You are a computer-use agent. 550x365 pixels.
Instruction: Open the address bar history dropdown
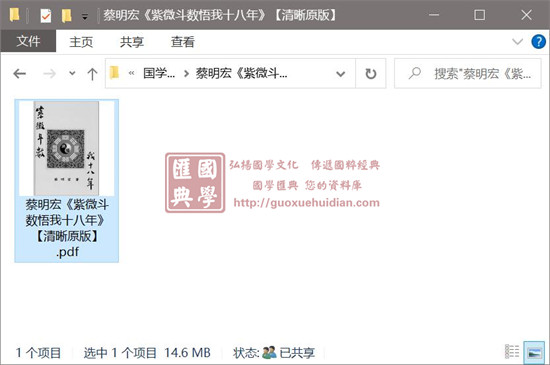pyautogui.click(x=340, y=74)
